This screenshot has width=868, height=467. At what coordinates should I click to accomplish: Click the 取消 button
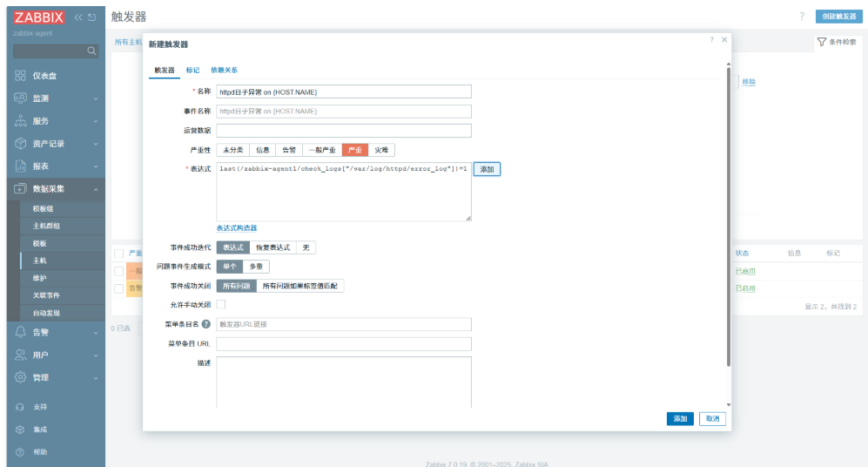pyautogui.click(x=712, y=419)
